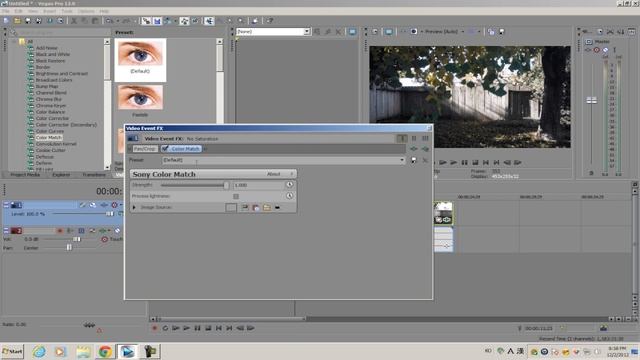Switch to the Explorer tab

tap(61, 175)
